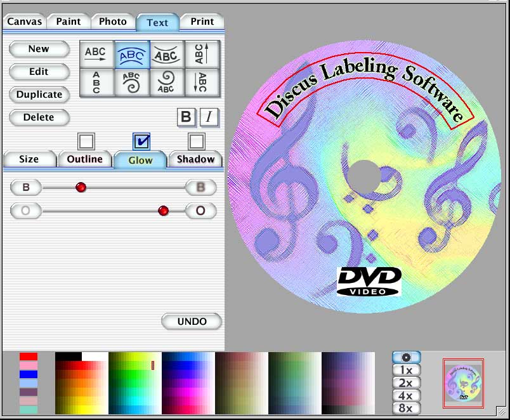Screen dimensions: 510x420
Task: Click the Duplicate button
Action: 39,95
